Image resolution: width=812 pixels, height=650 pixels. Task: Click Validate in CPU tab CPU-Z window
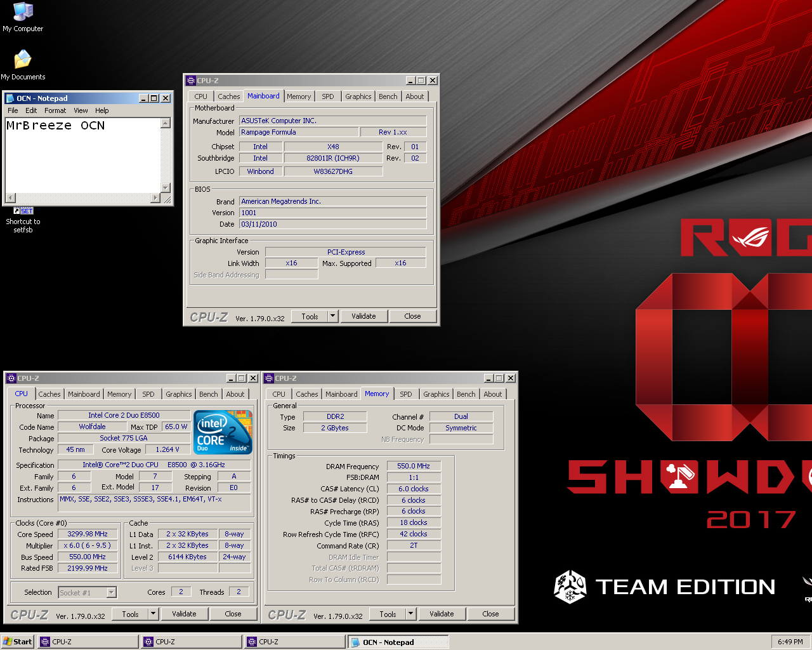[184, 614]
